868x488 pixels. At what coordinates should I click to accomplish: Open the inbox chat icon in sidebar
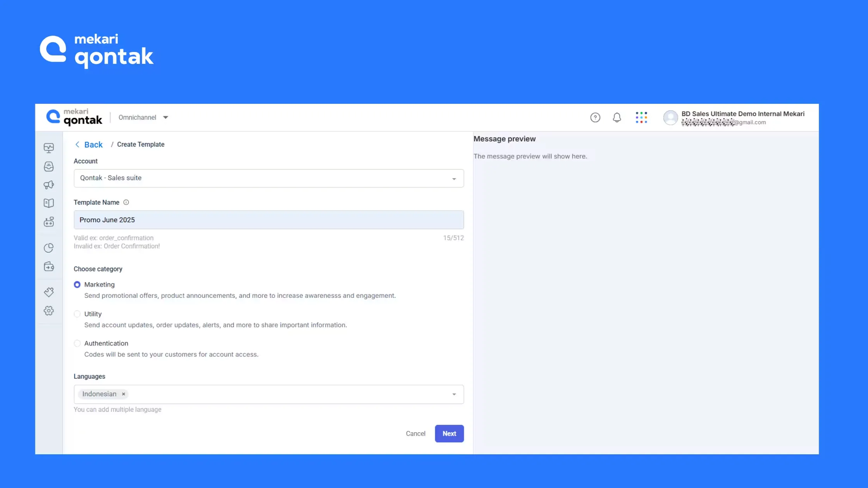49,166
